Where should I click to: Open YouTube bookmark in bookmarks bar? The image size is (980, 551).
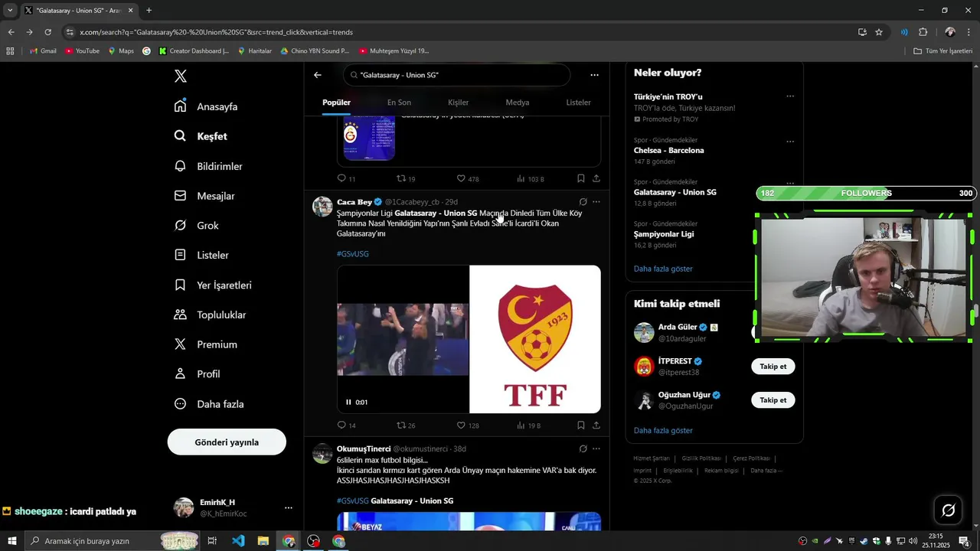click(x=82, y=51)
